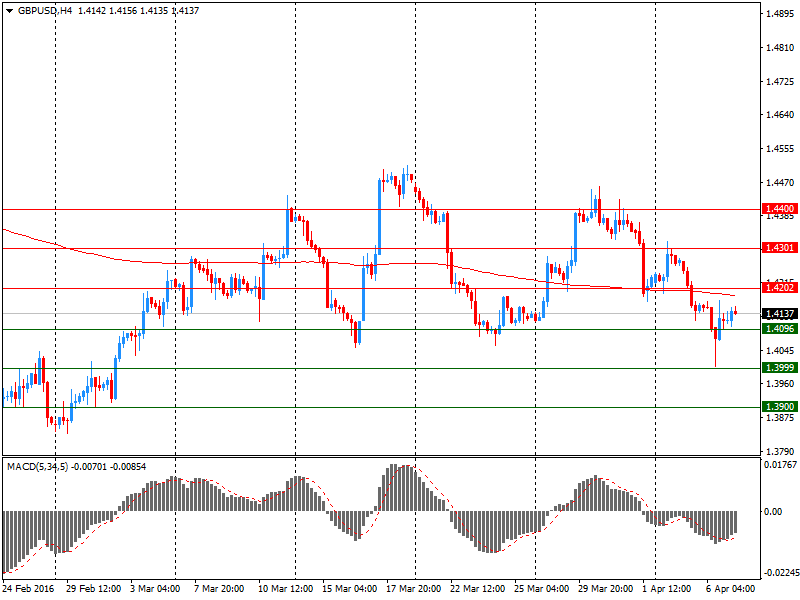The width and height of the screenshot is (800, 600).
Task: Select the 1.4400 red resistance level label
Action: click(x=779, y=209)
